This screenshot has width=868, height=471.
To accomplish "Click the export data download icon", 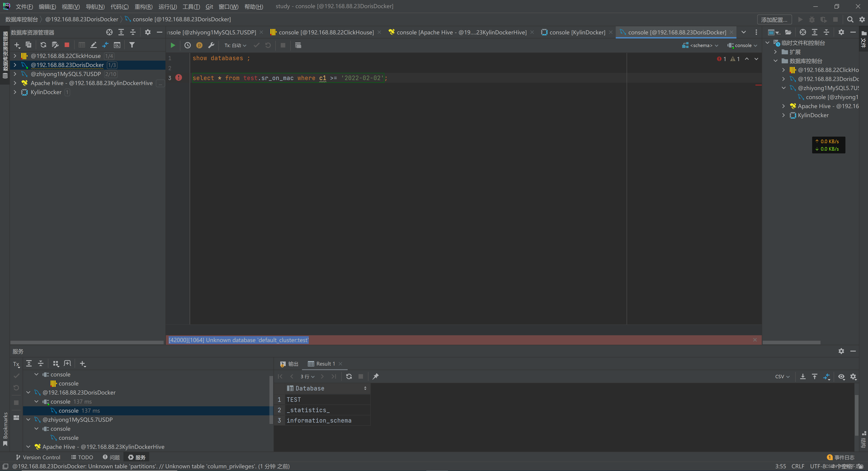I will [x=803, y=376].
